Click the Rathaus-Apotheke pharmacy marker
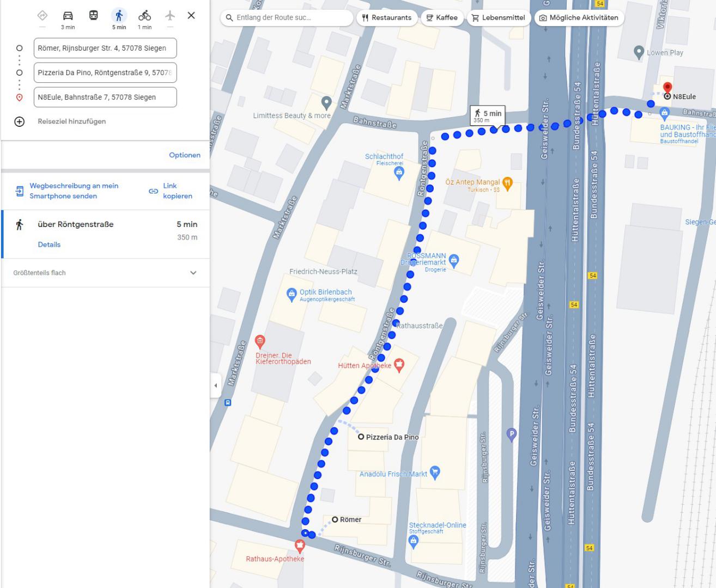Viewport: 716px width, 588px height. click(x=299, y=545)
